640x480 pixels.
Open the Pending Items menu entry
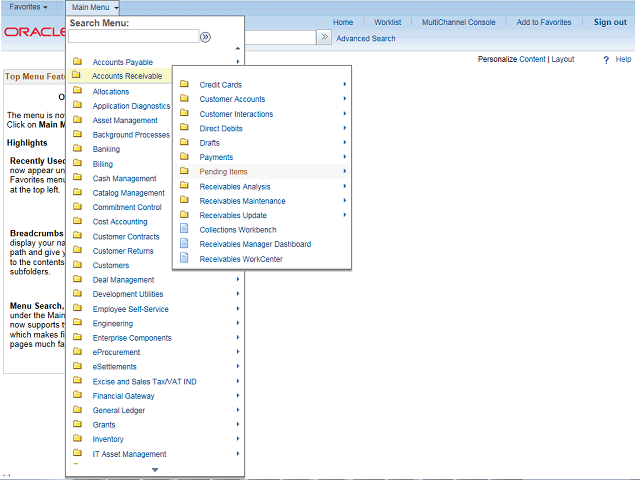(223, 172)
